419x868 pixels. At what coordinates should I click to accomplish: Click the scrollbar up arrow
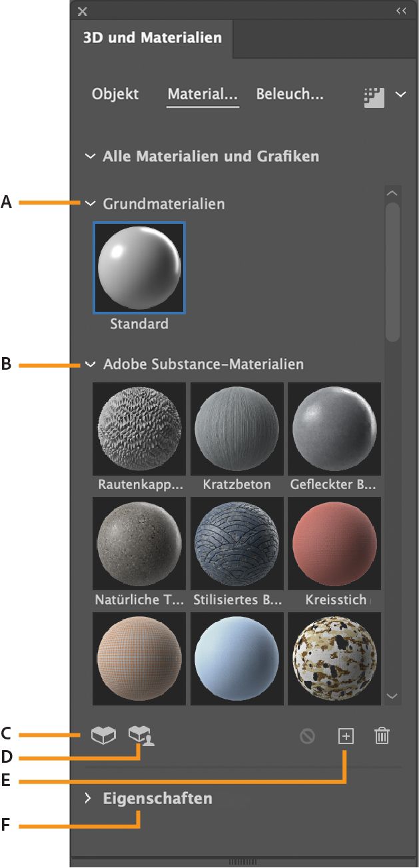392,193
